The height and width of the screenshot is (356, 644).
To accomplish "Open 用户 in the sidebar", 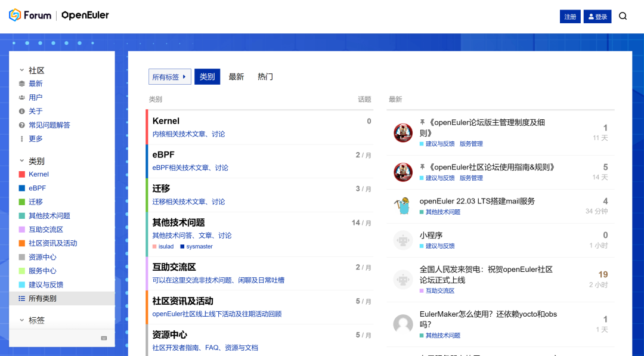I will [x=35, y=97].
